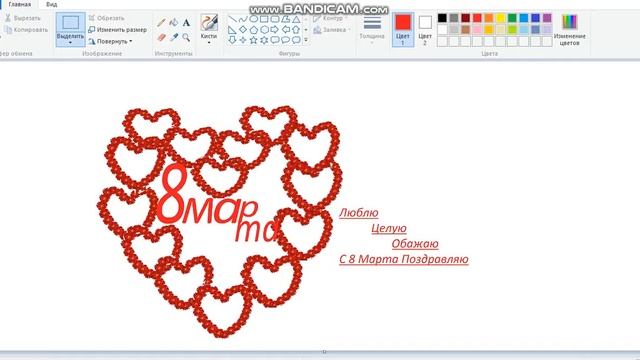Choose the Rounded rectangular callout shape
The height and width of the screenshot is (360, 640).
[x=275, y=40]
